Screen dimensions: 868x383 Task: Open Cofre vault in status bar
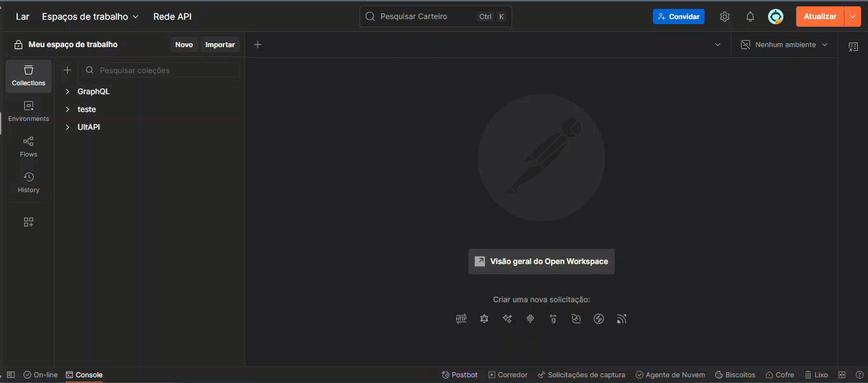coord(780,375)
